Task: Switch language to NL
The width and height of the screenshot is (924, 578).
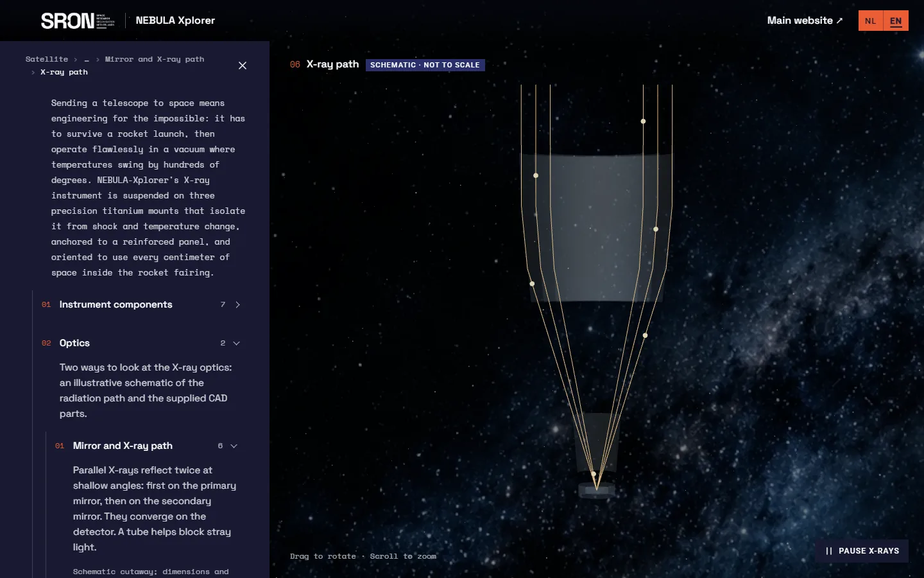Action: (x=870, y=21)
